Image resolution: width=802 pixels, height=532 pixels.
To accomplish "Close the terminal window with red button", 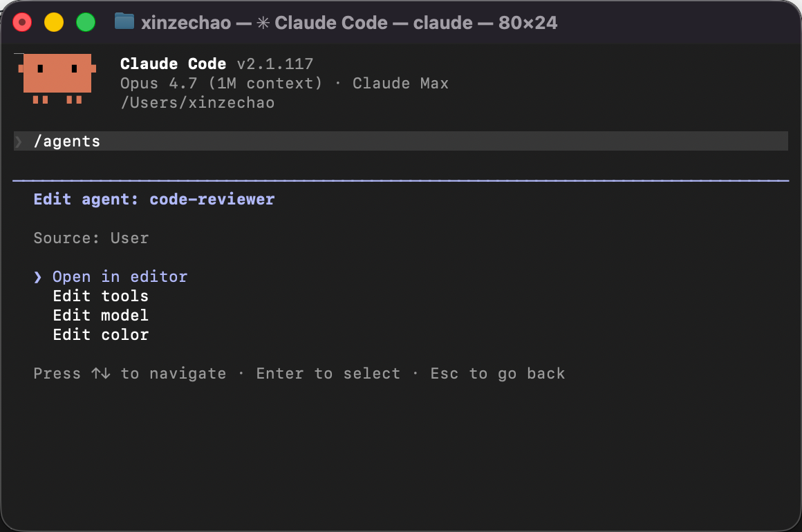I will tap(22, 23).
